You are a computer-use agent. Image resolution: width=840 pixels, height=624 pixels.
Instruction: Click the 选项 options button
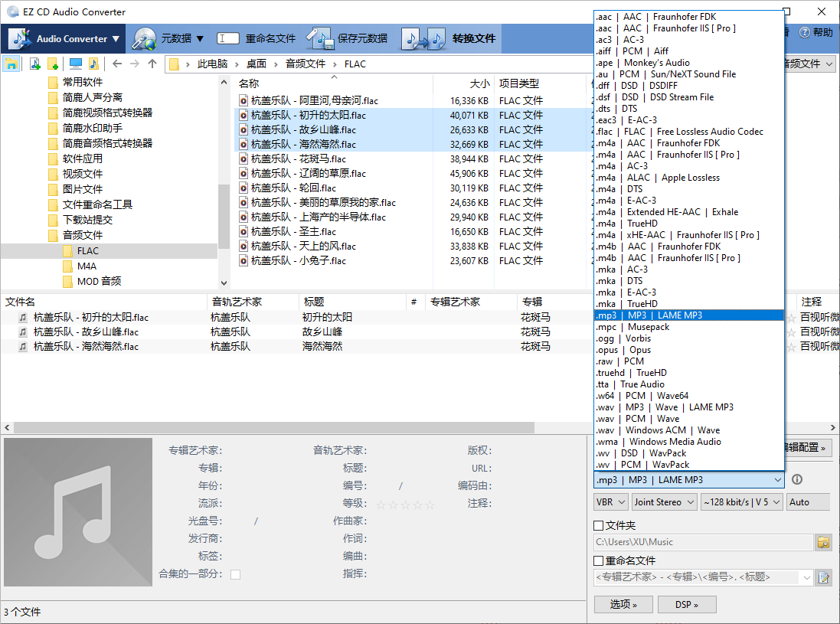coord(623,603)
